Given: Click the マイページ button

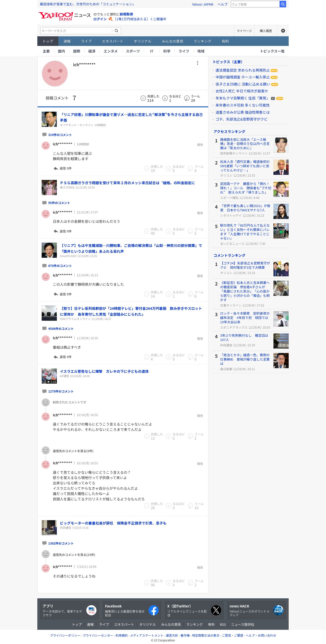Looking at the screenshot, I should 244,31.
